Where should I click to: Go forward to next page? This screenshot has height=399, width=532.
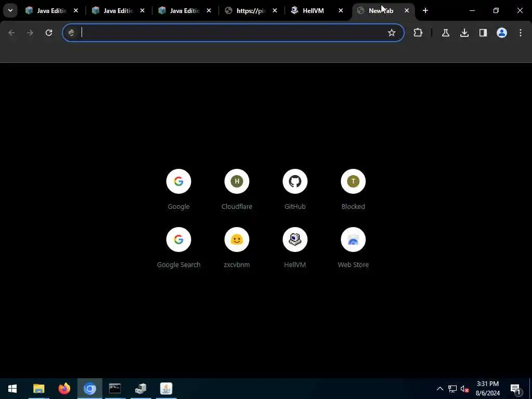click(30, 33)
